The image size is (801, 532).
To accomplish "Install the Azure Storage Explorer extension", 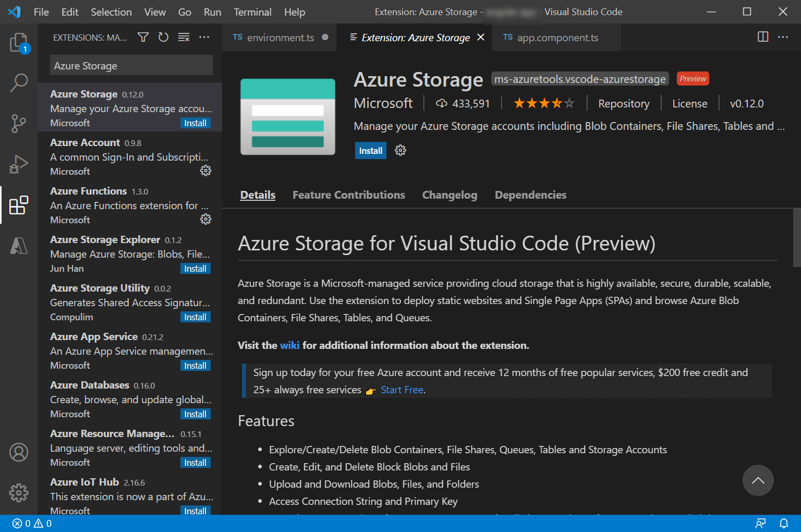I will coord(196,269).
